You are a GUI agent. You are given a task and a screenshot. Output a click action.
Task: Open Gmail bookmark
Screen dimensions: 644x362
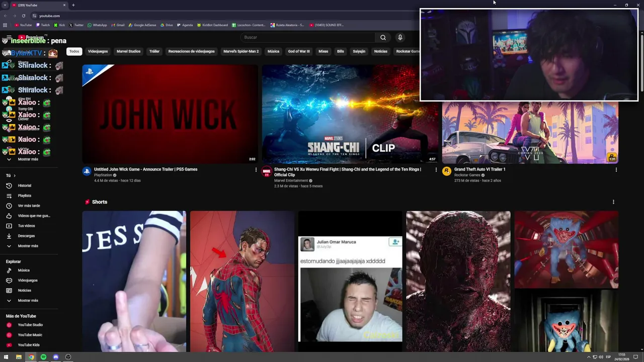[x=118, y=25]
